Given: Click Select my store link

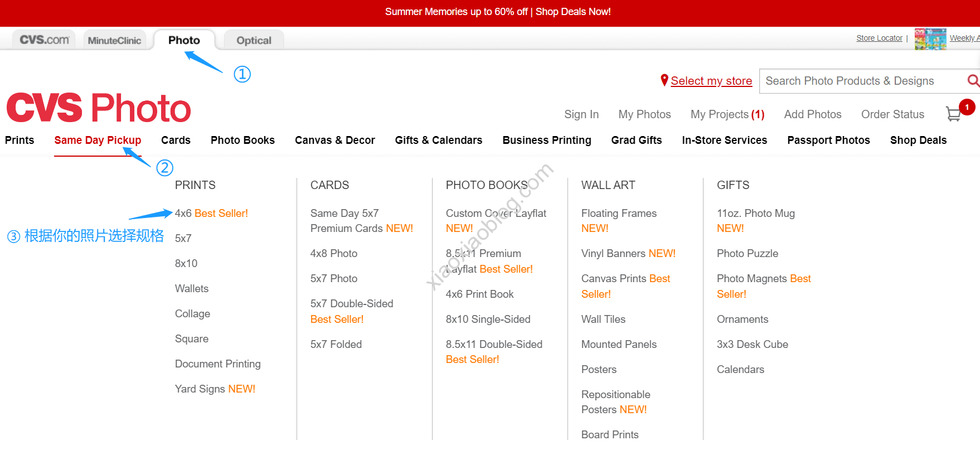Looking at the screenshot, I should pyautogui.click(x=711, y=81).
